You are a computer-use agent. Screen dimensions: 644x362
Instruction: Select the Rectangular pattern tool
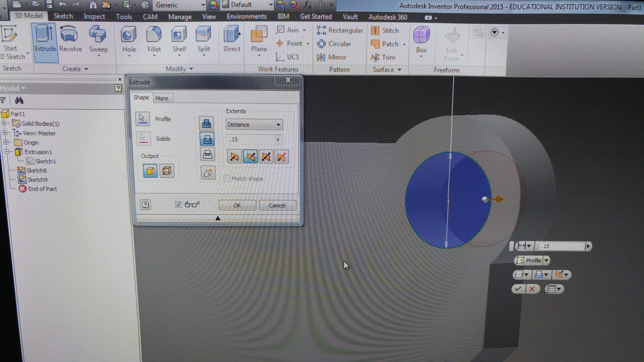[x=340, y=31]
